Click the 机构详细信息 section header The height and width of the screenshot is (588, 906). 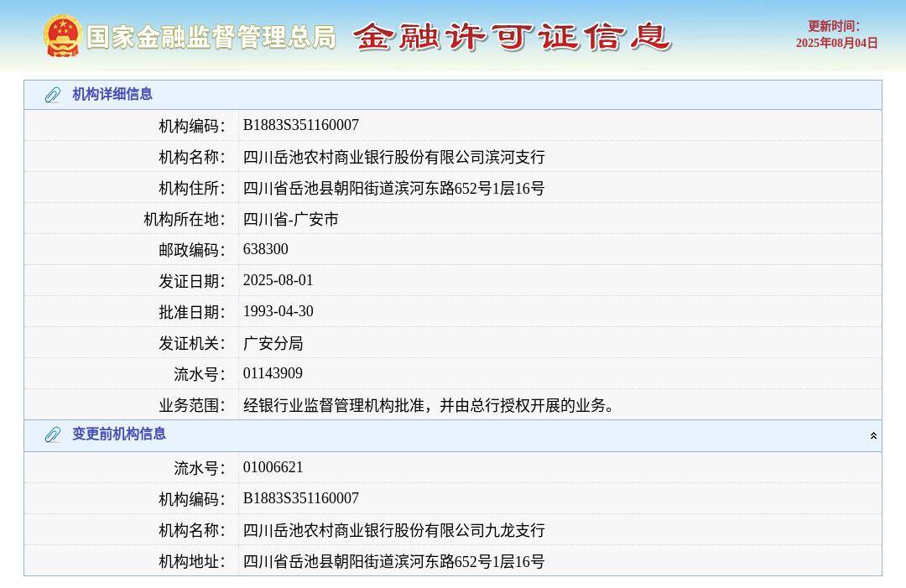(453, 95)
